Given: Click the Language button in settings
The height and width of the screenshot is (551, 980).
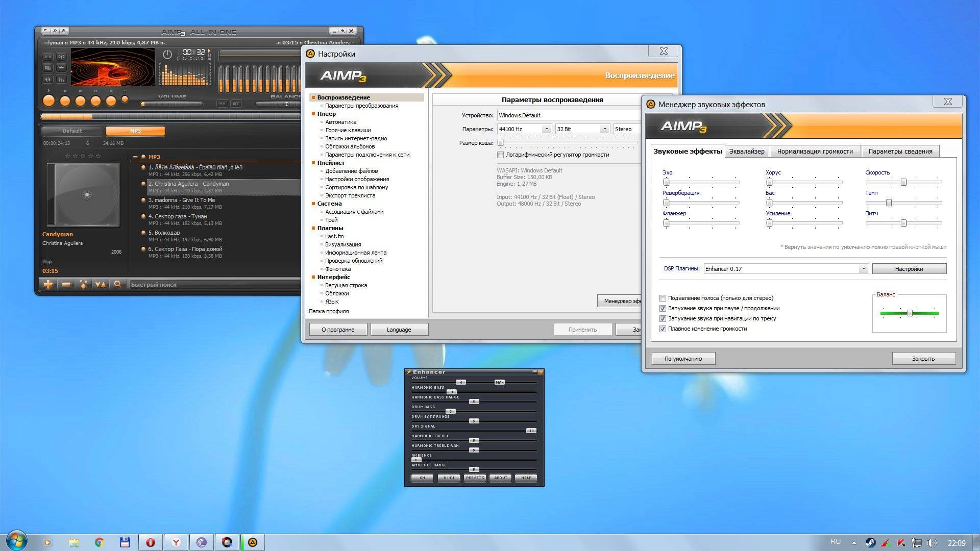Looking at the screenshot, I should point(399,330).
